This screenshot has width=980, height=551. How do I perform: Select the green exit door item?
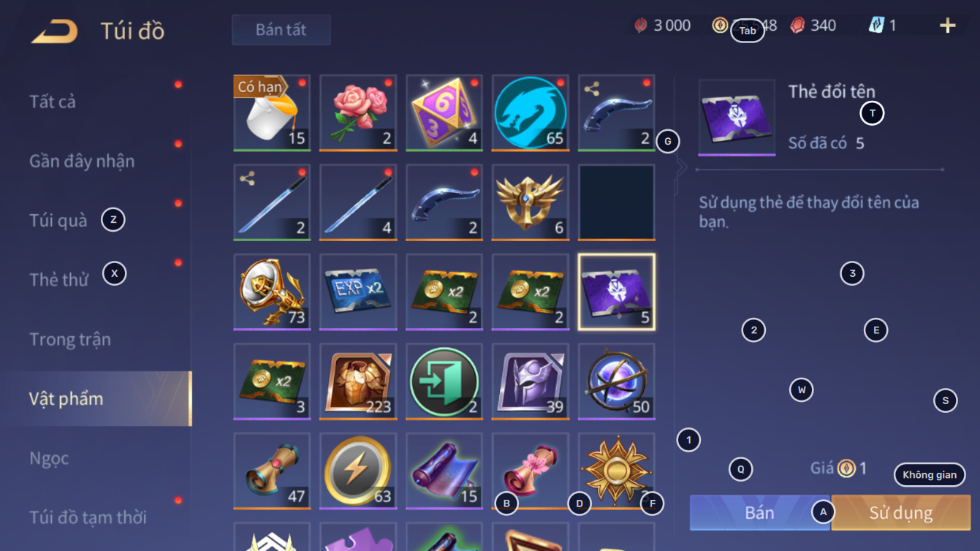[x=444, y=381]
